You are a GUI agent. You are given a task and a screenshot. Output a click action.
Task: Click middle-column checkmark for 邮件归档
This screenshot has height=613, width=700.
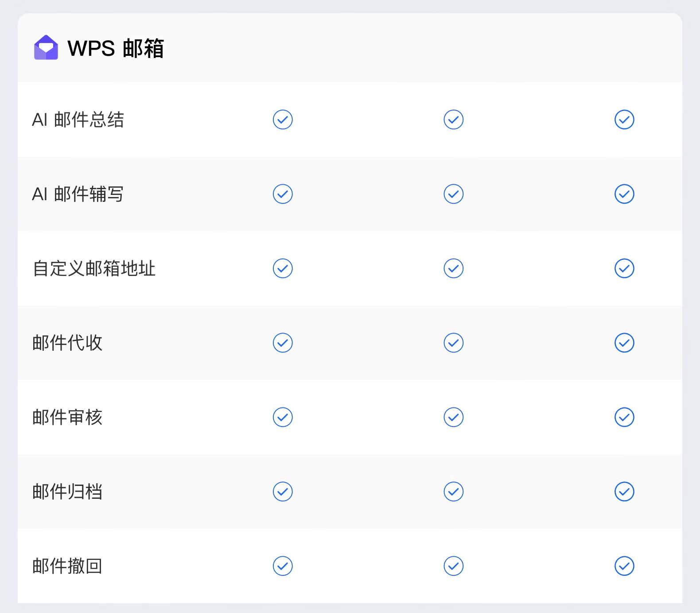pos(453,492)
